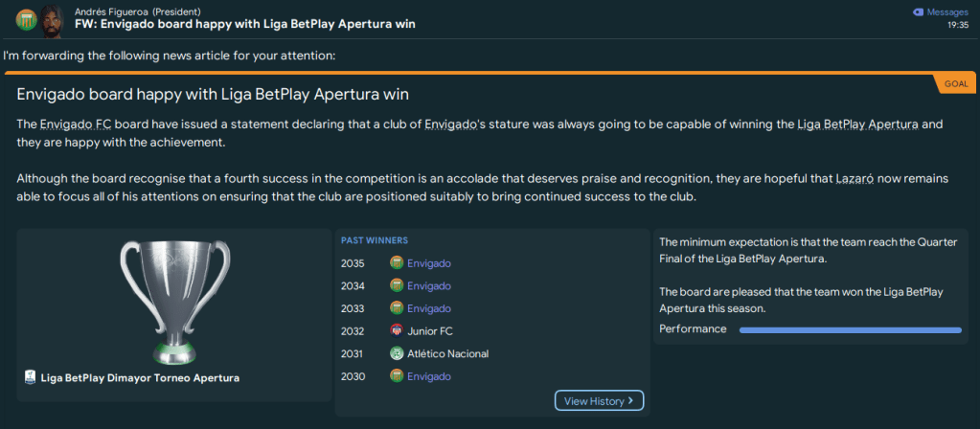980x429 pixels.
Task: Click the Messages envelope icon
Action: (918, 11)
